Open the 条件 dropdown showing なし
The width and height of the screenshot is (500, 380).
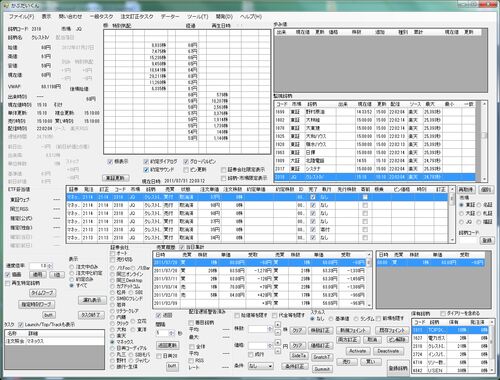point(261,366)
